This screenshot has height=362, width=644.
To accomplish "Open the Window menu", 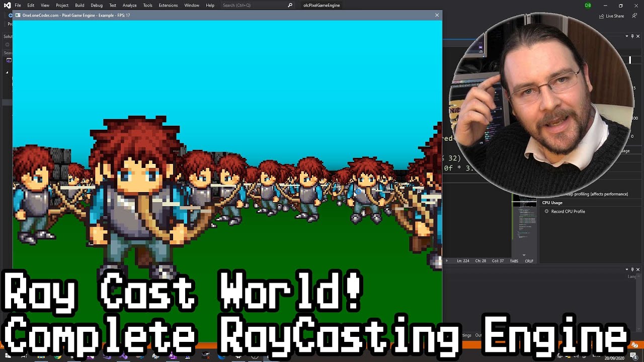I will (192, 5).
